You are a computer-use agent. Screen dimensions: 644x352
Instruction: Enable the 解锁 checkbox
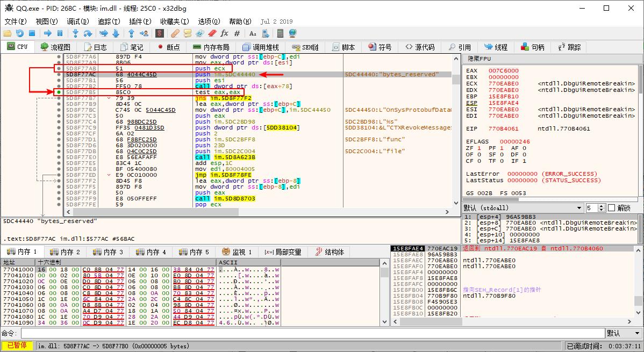(x=611, y=208)
